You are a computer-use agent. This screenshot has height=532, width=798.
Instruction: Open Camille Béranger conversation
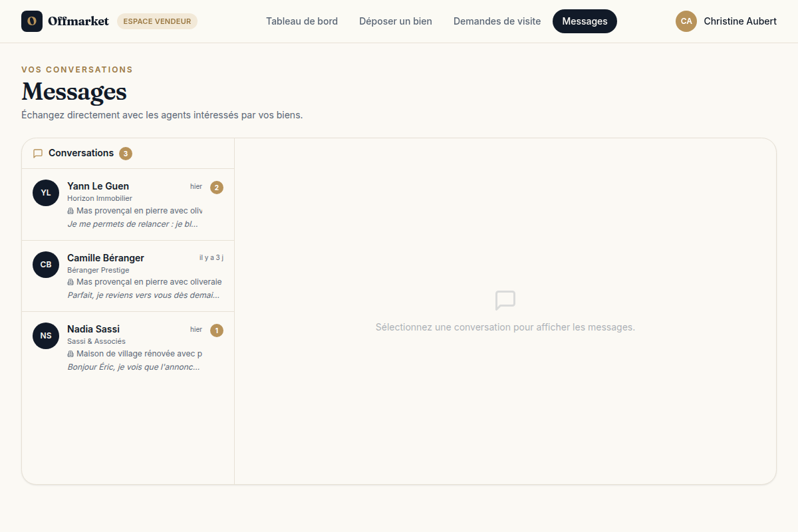[128, 276]
